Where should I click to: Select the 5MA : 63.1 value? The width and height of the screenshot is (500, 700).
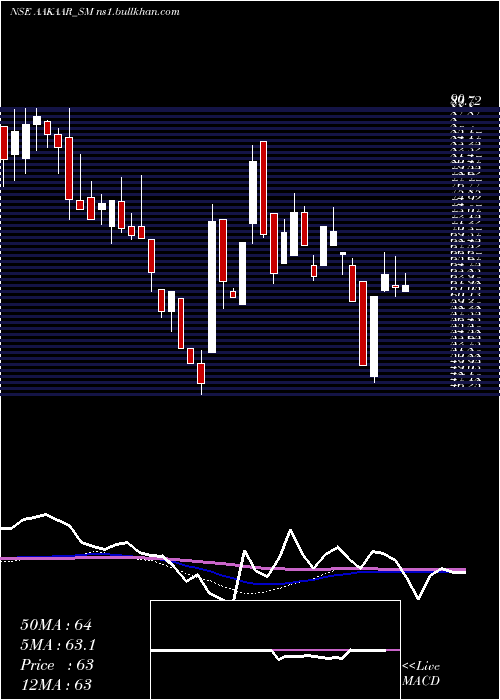click(x=58, y=645)
